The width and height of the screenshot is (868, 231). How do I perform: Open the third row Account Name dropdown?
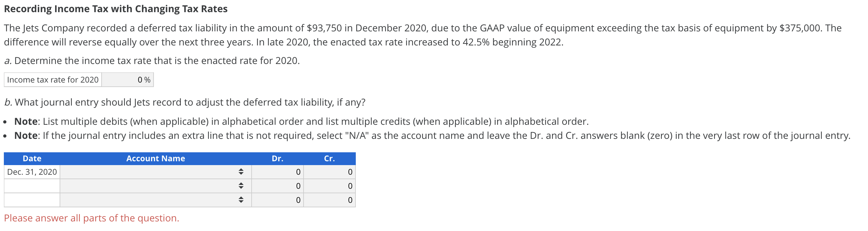155,200
